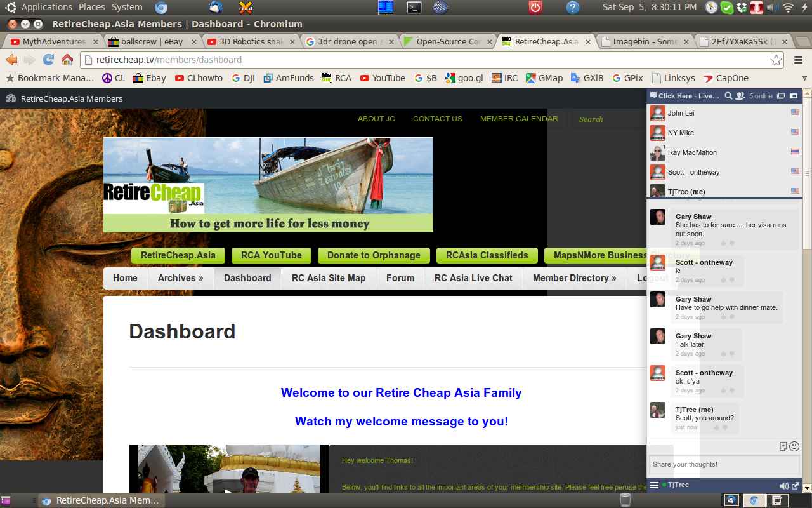
Task: Select John Lei in online list
Action: pyautogui.click(x=724, y=113)
